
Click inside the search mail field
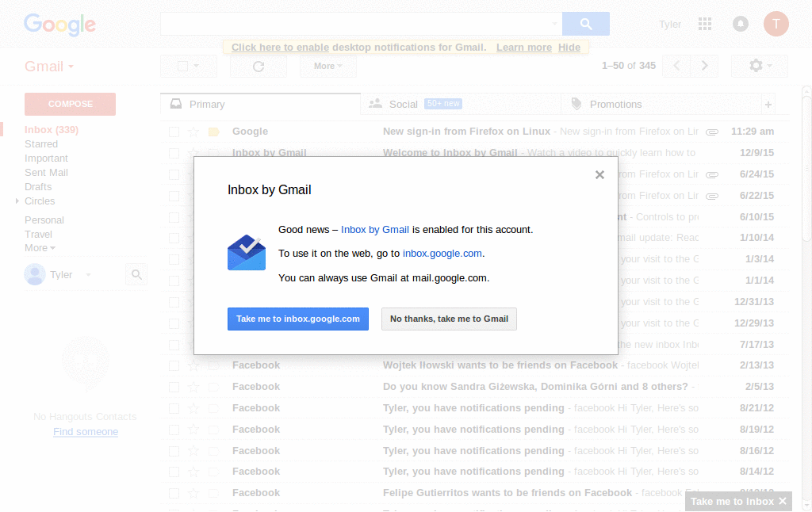(357, 24)
